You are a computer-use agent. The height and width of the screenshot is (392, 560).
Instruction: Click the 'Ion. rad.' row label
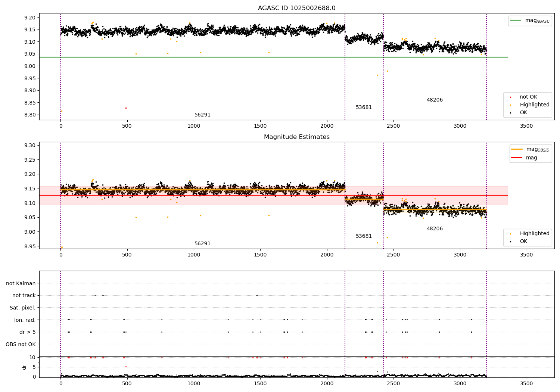pyautogui.click(x=25, y=320)
